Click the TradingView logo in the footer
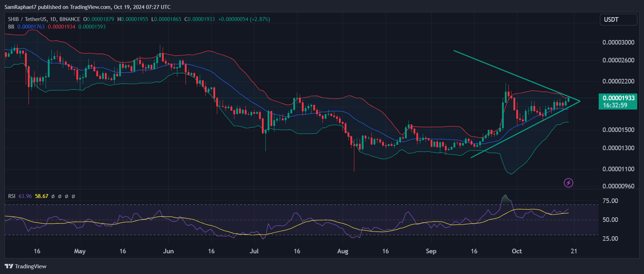This screenshot has width=644, height=274. pos(26,266)
